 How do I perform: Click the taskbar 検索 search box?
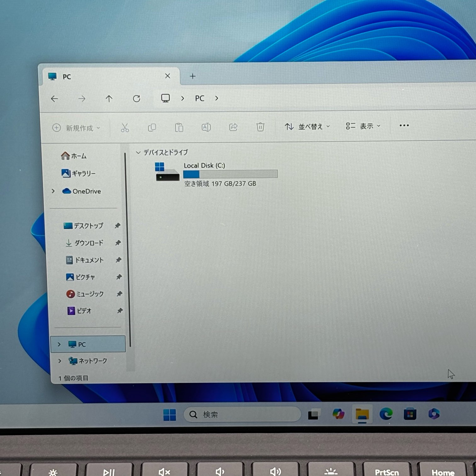242,414
